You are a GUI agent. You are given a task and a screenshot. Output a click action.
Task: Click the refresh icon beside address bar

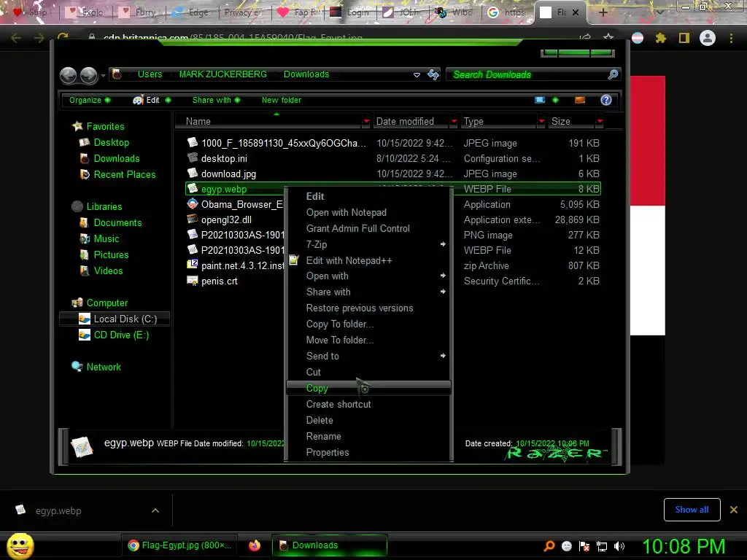pos(433,74)
